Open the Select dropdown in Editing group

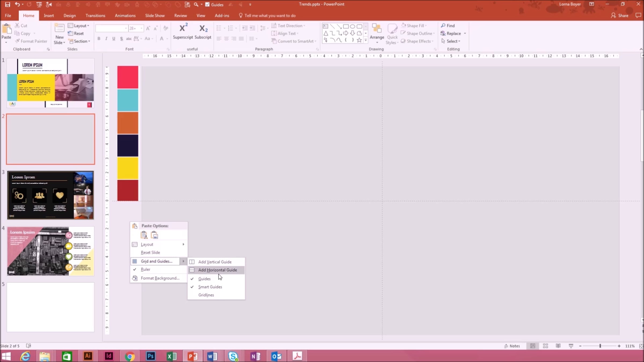coord(453,41)
